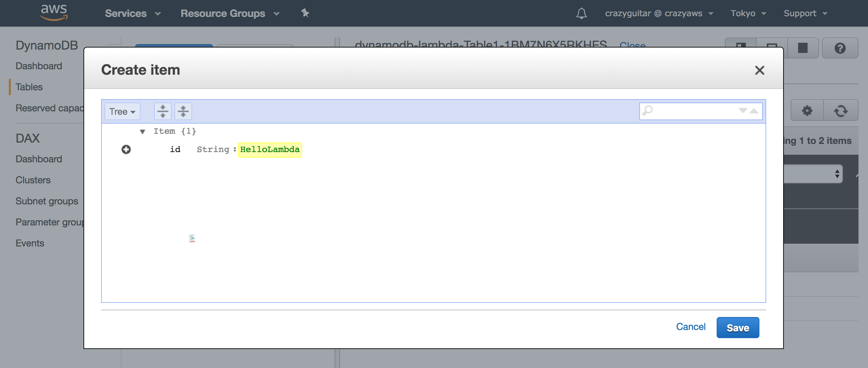Screen dimensions: 868x368
Task: Open the Tokyo region dropdown
Action: tap(748, 13)
